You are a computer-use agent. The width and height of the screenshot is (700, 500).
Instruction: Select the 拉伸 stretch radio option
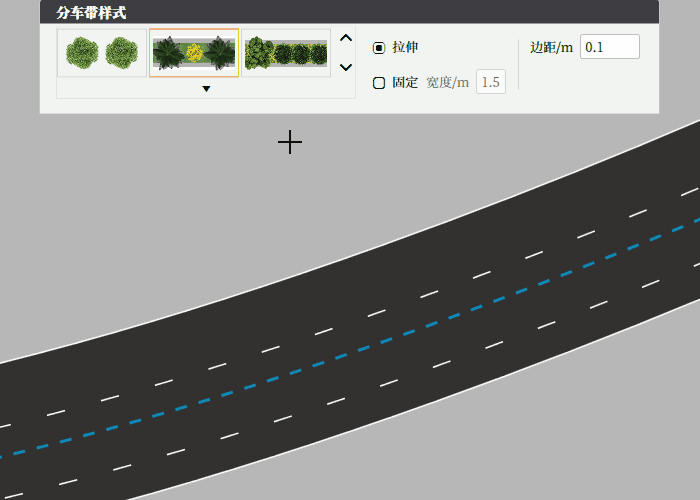379,48
